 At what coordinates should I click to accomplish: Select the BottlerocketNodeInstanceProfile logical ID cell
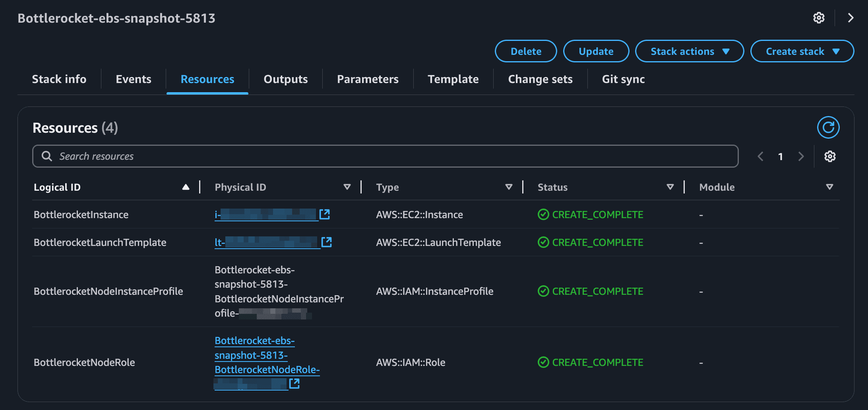pyautogui.click(x=108, y=291)
